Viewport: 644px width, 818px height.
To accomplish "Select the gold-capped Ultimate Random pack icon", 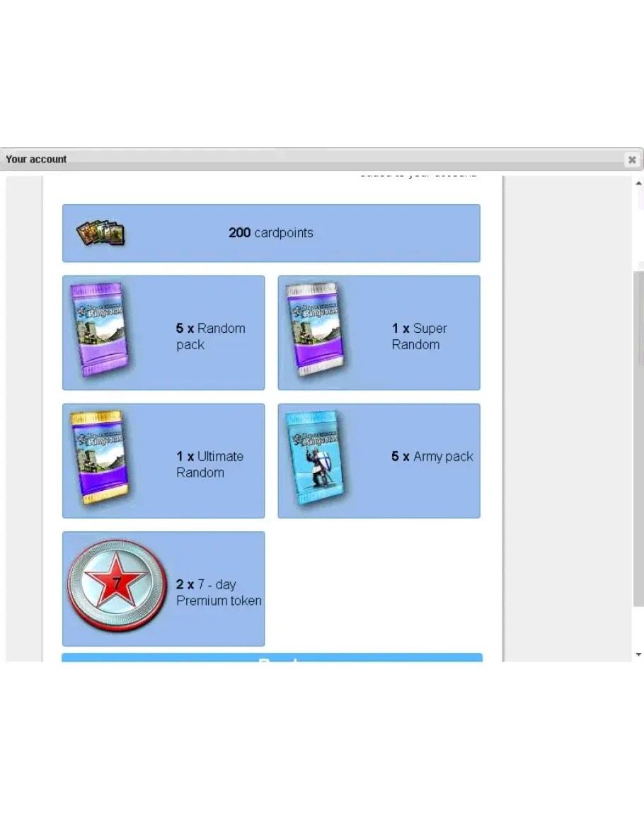I will point(99,458).
